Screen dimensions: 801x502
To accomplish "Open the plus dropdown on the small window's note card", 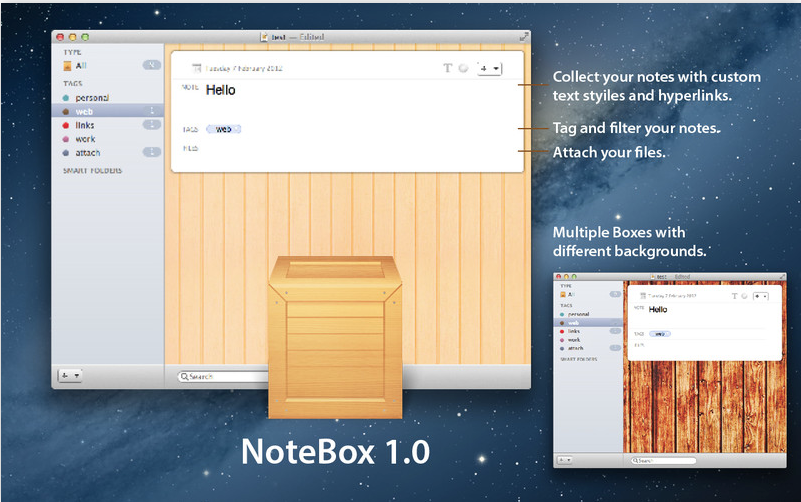I will [x=761, y=296].
